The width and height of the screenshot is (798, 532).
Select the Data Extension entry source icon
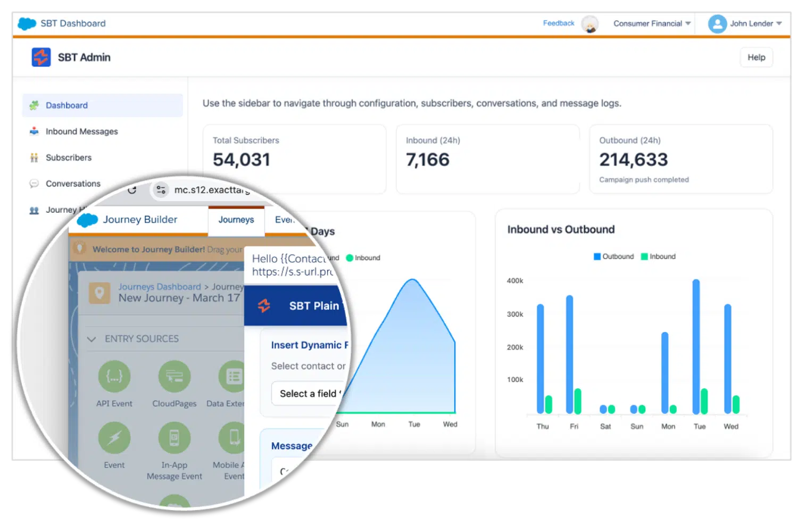tap(233, 376)
